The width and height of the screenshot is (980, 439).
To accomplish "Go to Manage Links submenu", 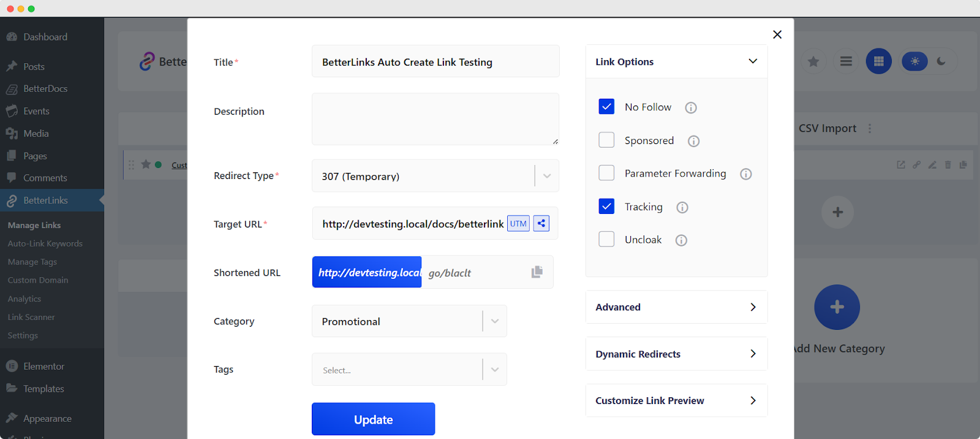I will [34, 225].
